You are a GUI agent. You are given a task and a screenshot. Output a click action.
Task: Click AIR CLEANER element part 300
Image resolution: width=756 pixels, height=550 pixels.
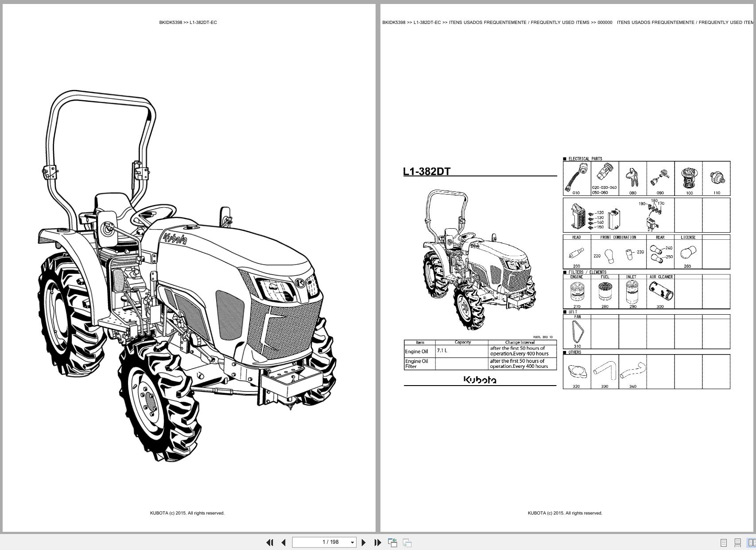(x=661, y=292)
